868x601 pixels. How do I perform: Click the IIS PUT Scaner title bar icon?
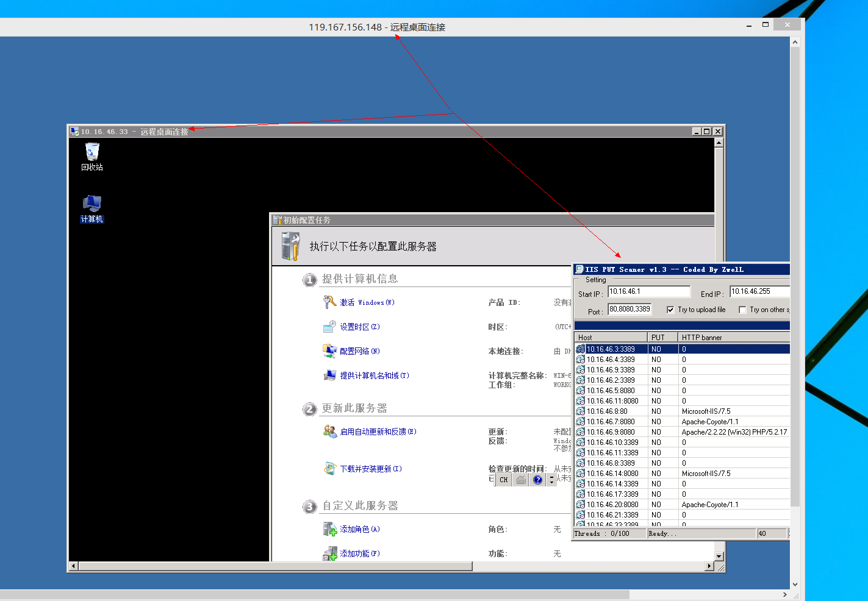coord(579,269)
